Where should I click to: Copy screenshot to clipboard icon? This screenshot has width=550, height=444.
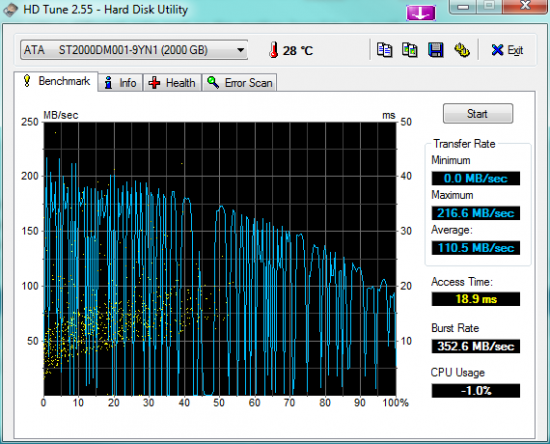410,50
